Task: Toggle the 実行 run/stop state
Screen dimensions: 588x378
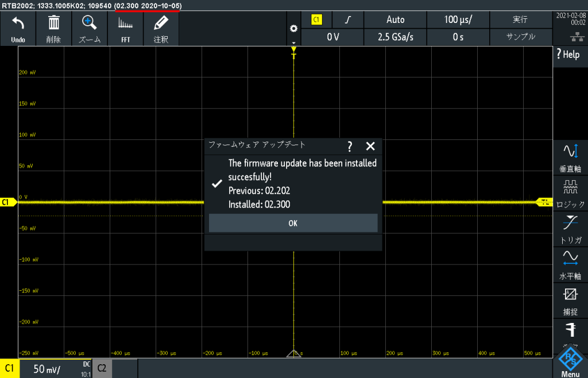Action: point(520,20)
